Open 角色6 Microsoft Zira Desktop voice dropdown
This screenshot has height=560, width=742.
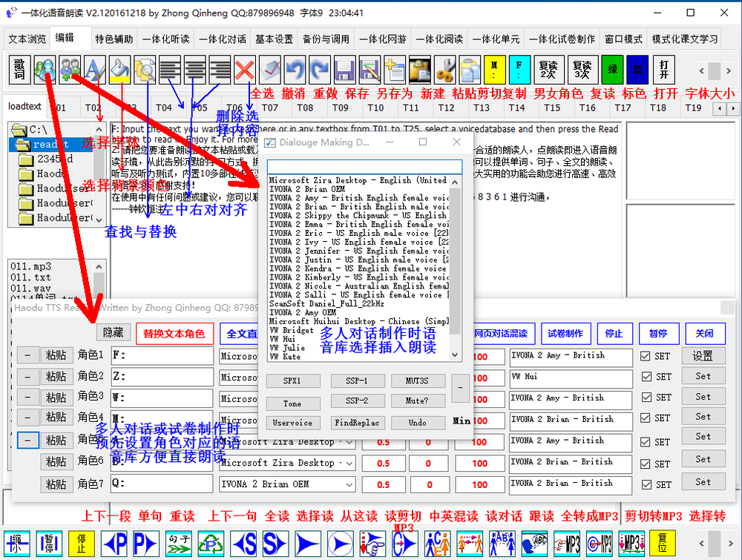coord(349,463)
